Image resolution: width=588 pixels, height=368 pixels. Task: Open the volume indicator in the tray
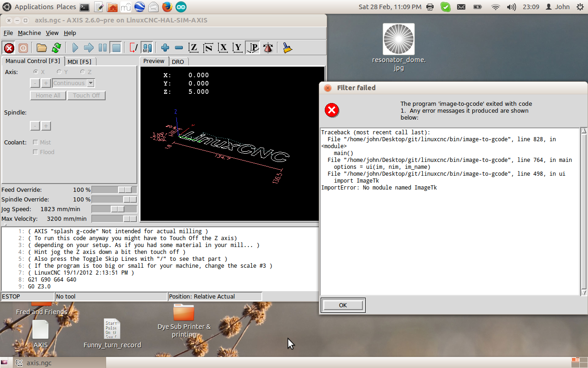tap(511, 7)
